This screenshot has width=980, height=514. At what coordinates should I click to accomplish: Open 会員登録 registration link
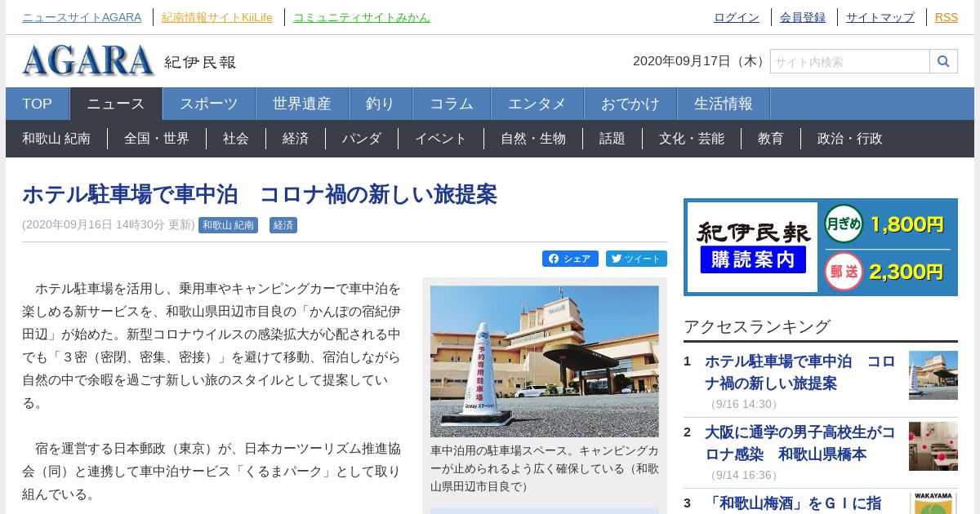[803, 17]
